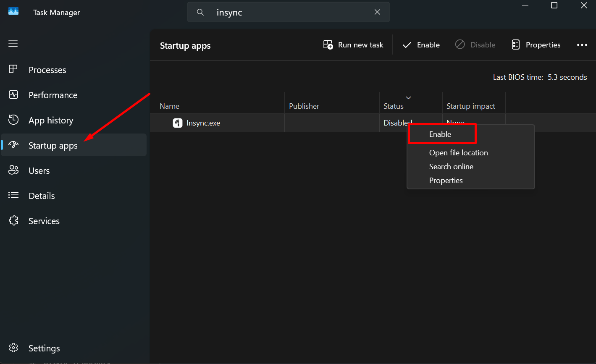
Task: Open Details list icon in sidebar
Action: point(13,195)
